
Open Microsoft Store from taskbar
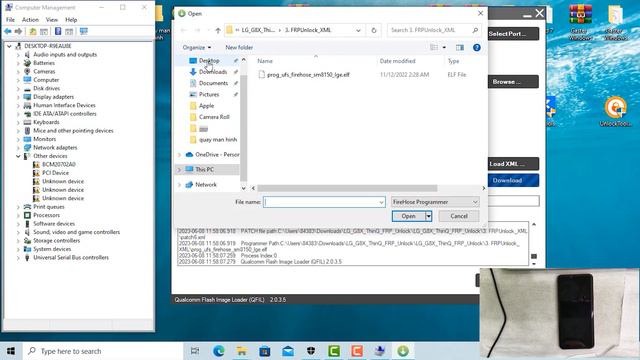pyautogui.click(x=265, y=351)
